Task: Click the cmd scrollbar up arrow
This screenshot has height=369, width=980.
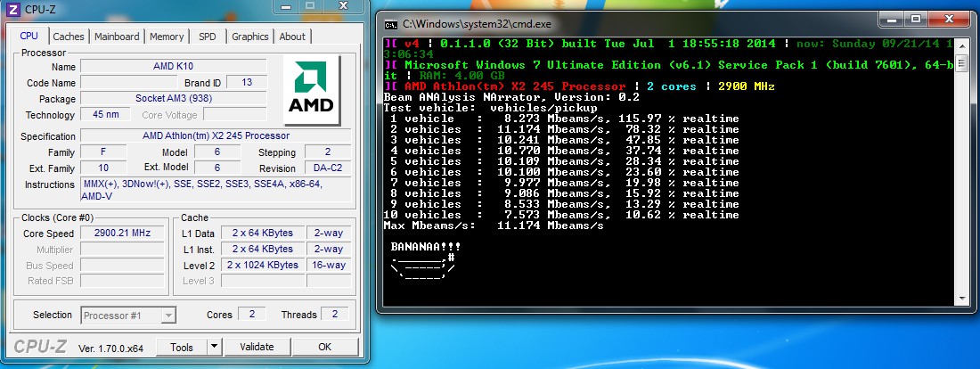Action: [962, 44]
